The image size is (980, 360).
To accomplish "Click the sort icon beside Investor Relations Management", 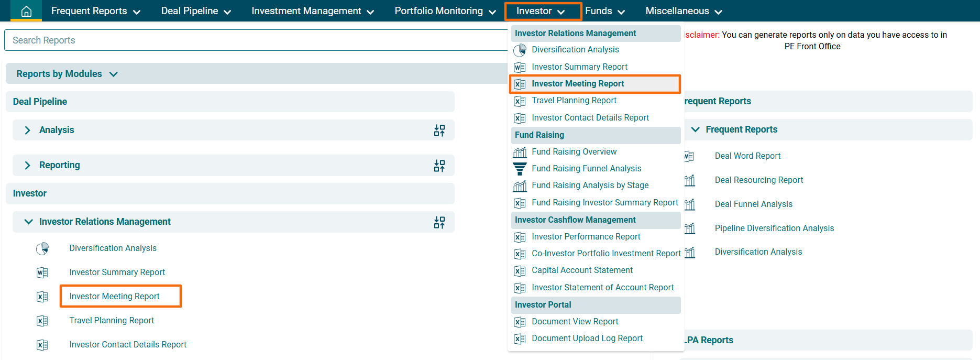I will pyautogui.click(x=439, y=222).
